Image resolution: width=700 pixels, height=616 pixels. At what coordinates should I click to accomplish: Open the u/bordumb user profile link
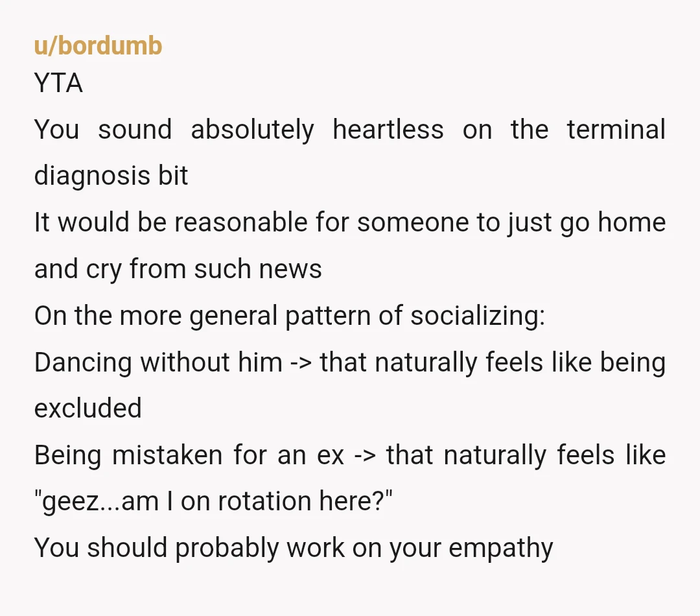coord(98,45)
